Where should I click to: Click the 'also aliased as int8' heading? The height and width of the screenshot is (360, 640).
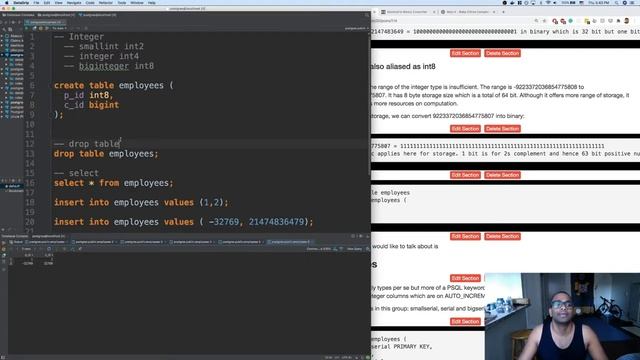[x=403, y=67]
